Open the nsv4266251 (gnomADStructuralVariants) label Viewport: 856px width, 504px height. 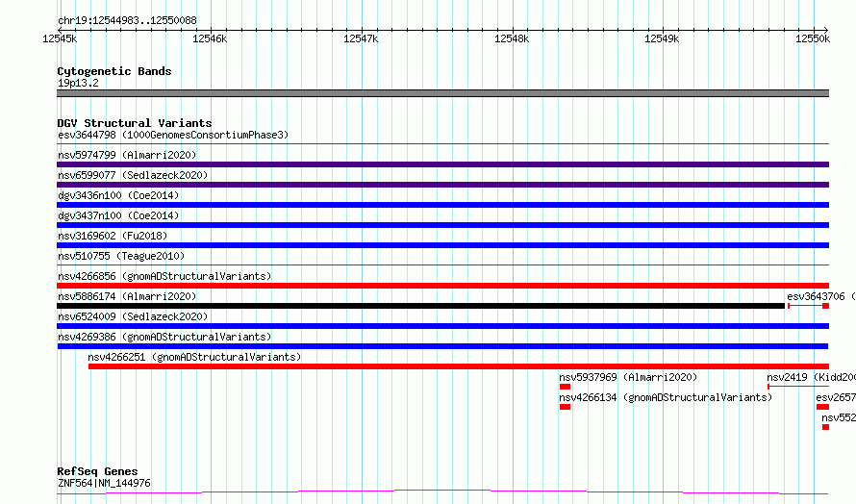click(x=194, y=357)
